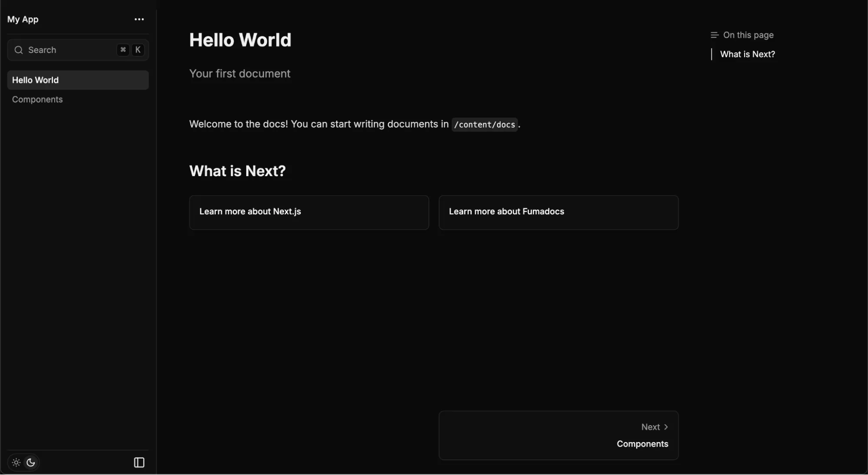The width and height of the screenshot is (868, 475).
Task: Click the 'On this page' label
Action: click(x=748, y=35)
